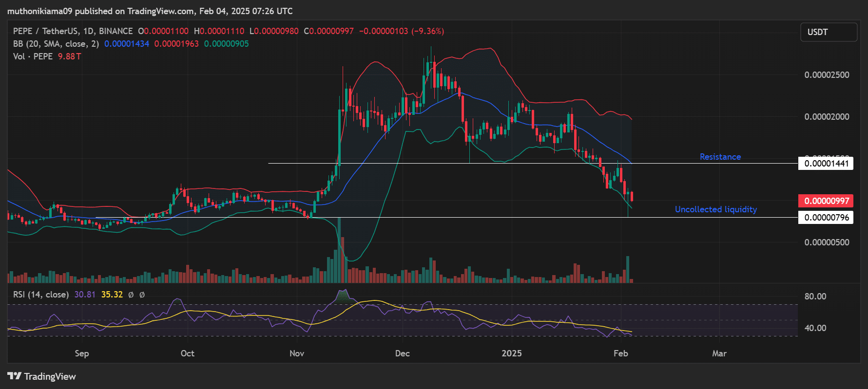Click the Vol · PEPE indicator label
Viewport: 868px width, 389px height.
[33, 56]
